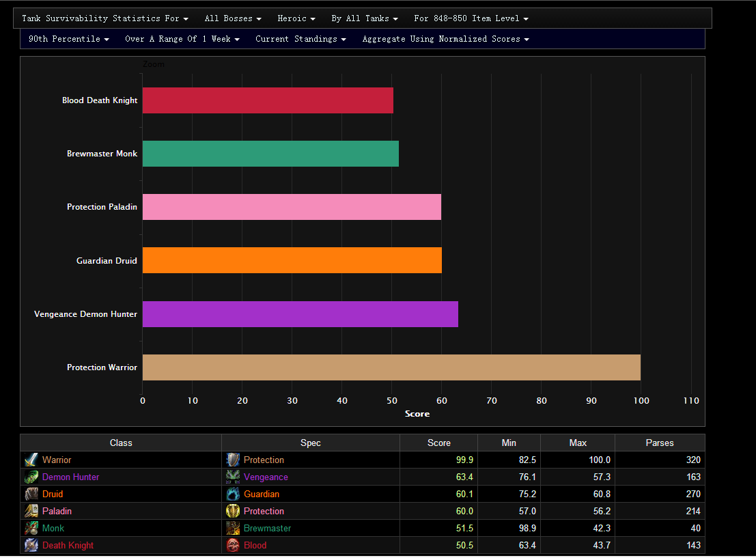The height and width of the screenshot is (558, 756).
Task: Open the All Bosses dropdown
Action: pyautogui.click(x=233, y=18)
